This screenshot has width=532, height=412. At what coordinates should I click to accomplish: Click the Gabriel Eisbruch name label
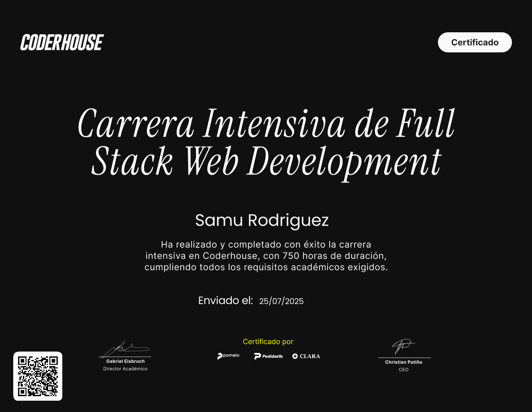(x=125, y=361)
